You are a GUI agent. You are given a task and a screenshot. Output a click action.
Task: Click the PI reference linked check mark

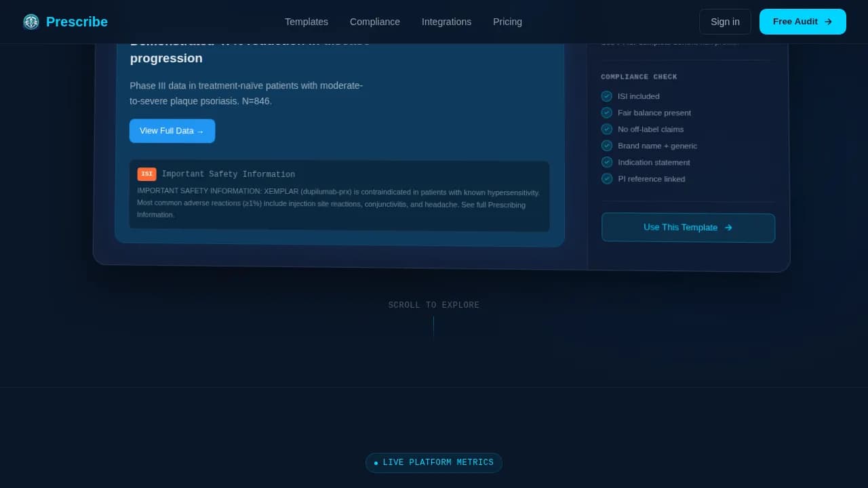pos(606,179)
